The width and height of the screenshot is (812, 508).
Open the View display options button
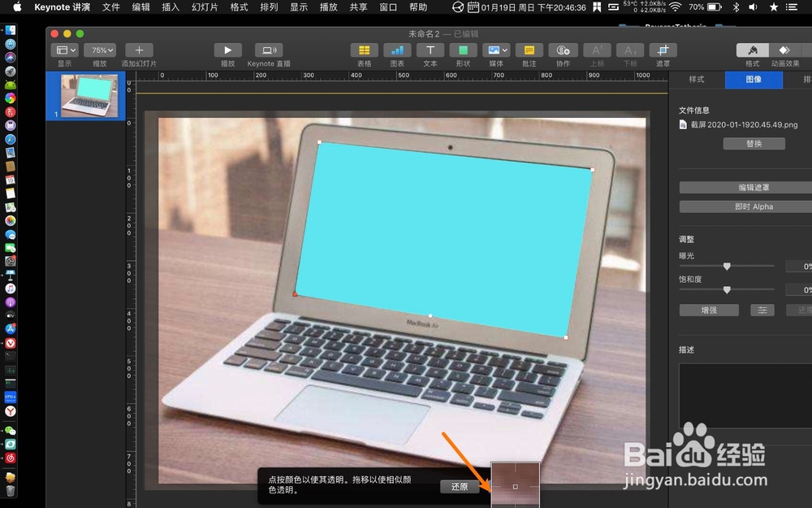[65, 50]
